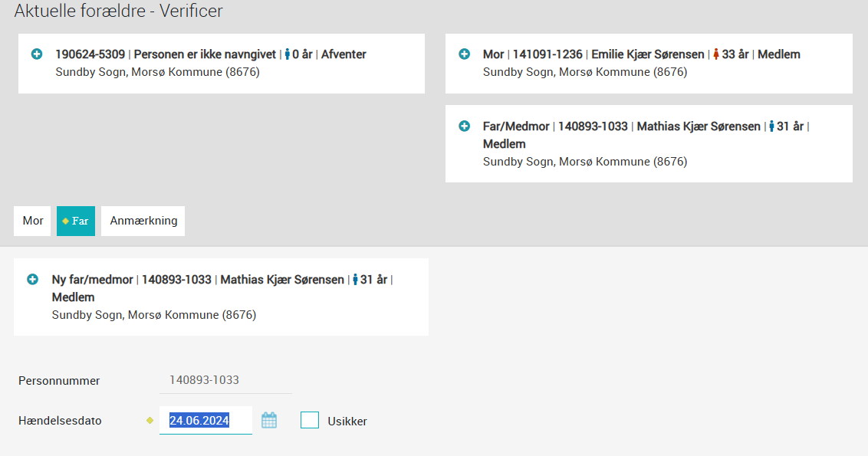Expand the Ny far/medmor card
The height and width of the screenshot is (456, 868).
[x=32, y=280]
